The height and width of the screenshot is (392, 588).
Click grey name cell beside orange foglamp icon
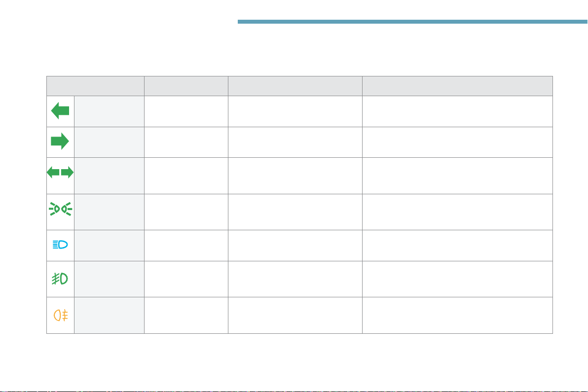(109, 315)
